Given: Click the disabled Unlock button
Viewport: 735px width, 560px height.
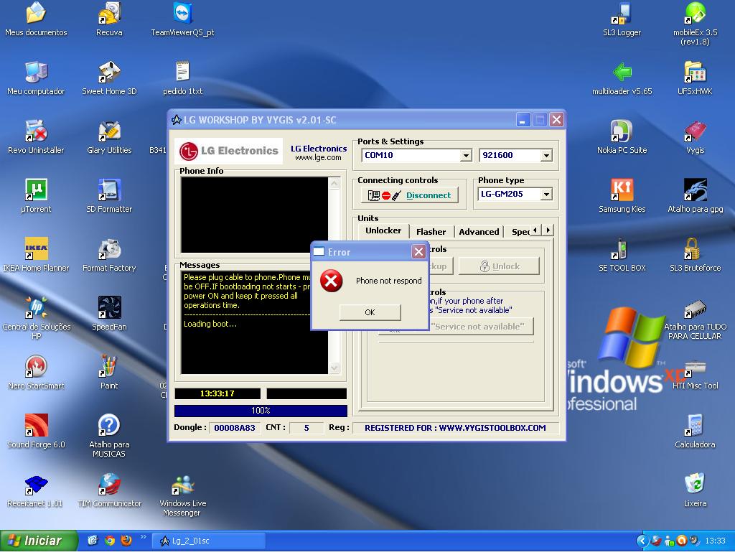Looking at the screenshot, I should pyautogui.click(x=499, y=266).
